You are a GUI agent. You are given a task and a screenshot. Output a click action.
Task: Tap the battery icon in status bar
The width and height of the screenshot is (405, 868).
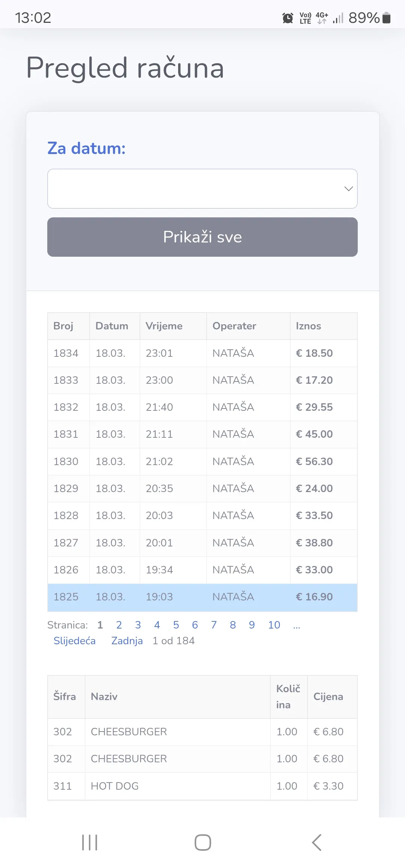(x=387, y=18)
